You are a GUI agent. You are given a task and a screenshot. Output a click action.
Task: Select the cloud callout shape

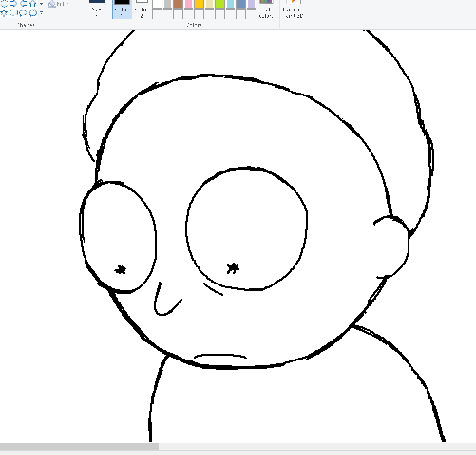[33, 13]
